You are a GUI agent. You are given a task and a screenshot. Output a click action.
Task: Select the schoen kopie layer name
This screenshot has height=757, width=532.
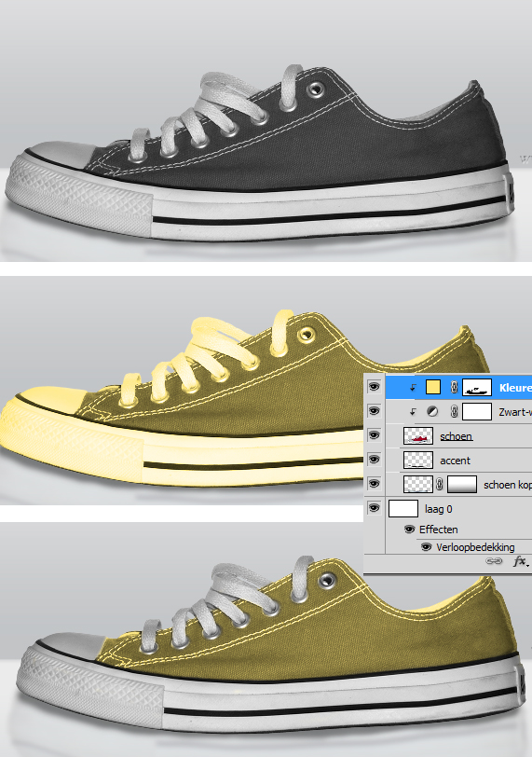tap(508, 485)
